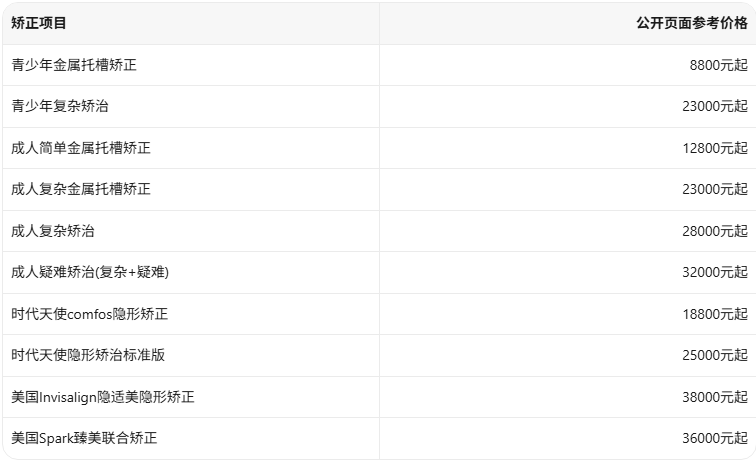Click the 成人复杂矫治 row label

[53, 231]
